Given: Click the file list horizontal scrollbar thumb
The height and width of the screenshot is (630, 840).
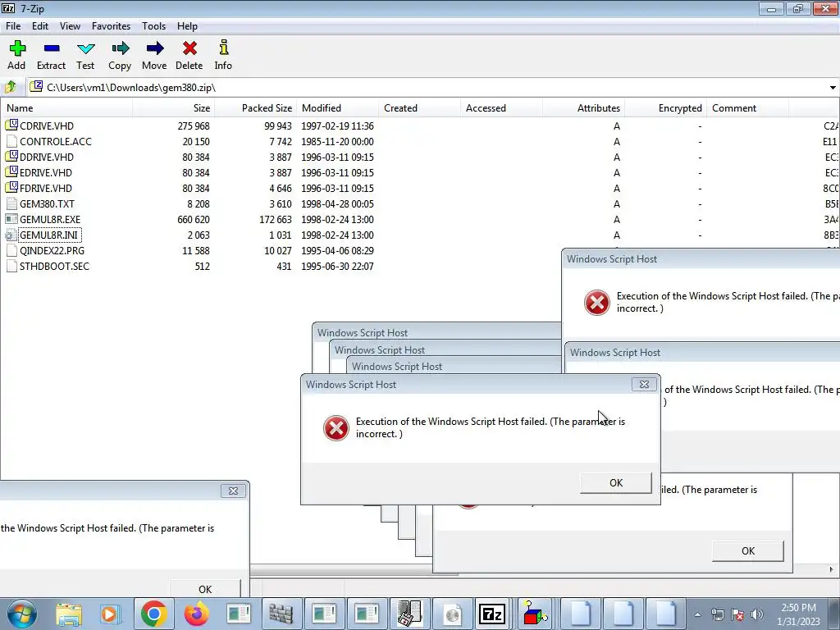Looking at the screenshot, I should (354, 570).
